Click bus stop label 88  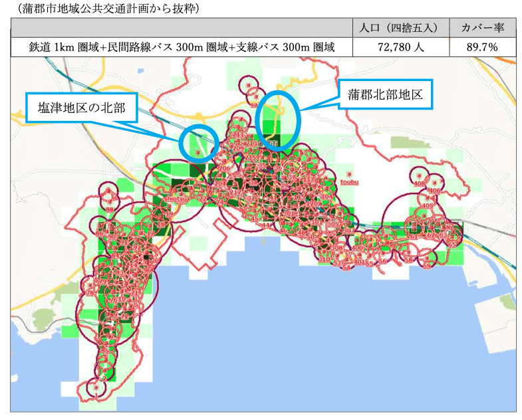110,209
